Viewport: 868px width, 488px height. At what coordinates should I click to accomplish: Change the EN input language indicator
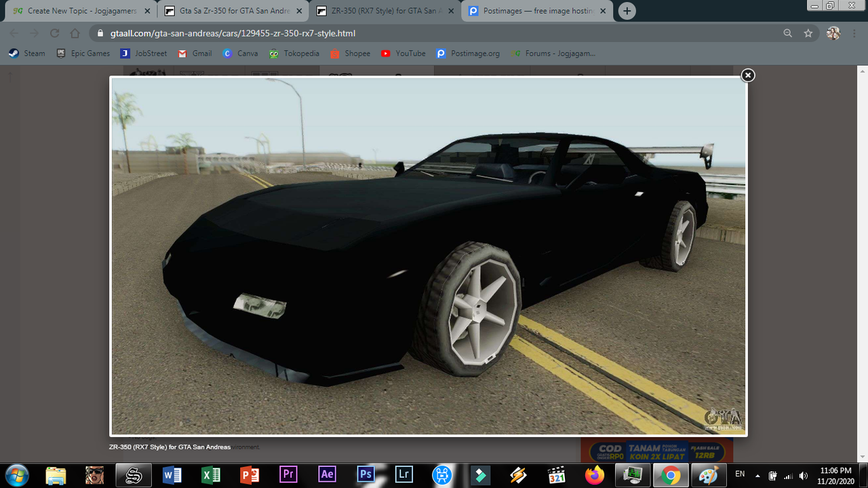(740, 474)
